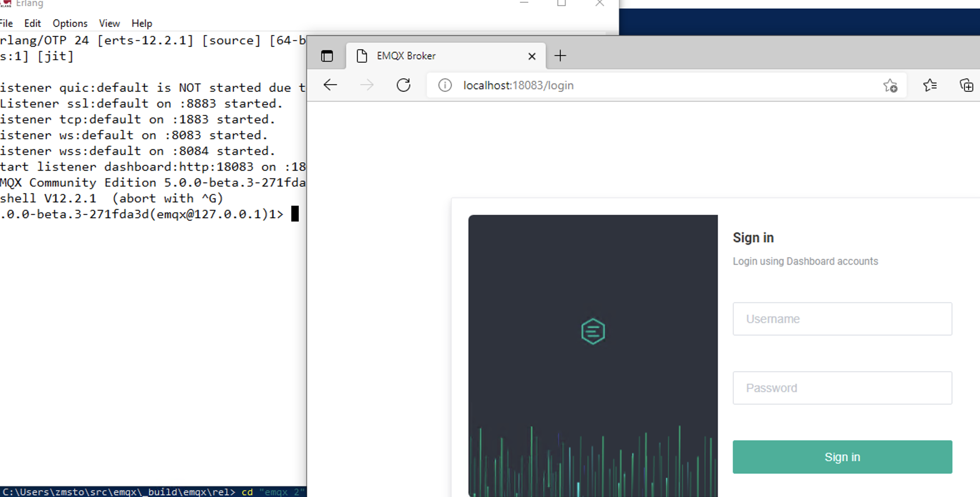Open the Options menu in Erlang
Screen dimensions: 980x497
click(x=70, y=23)
